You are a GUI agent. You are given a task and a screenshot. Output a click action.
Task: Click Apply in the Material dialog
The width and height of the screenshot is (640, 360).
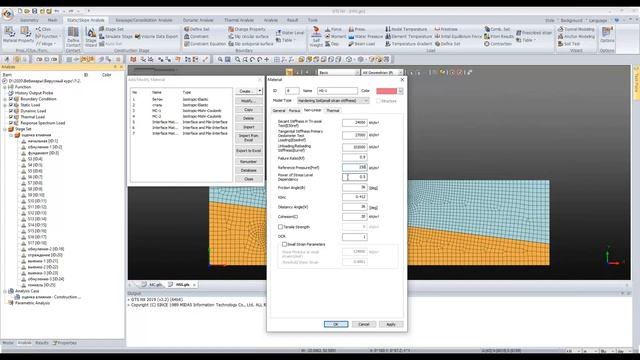391,324
